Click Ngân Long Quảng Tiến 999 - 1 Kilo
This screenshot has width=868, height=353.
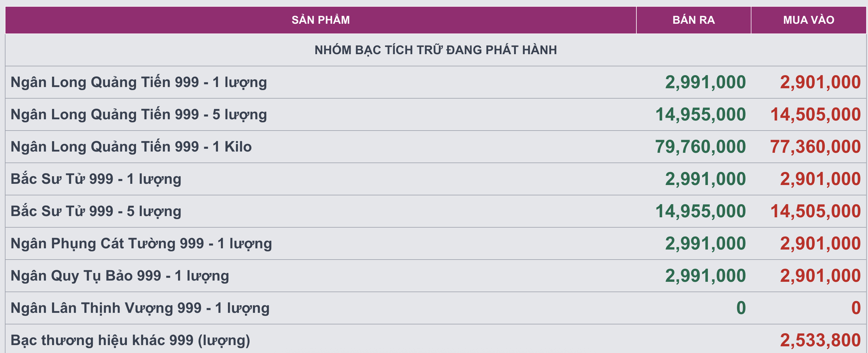(x=131, y=147)
